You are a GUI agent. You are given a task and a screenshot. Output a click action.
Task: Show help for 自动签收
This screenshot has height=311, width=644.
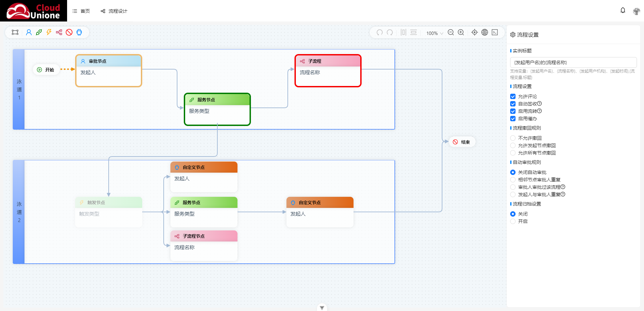[x=539, y=104]
